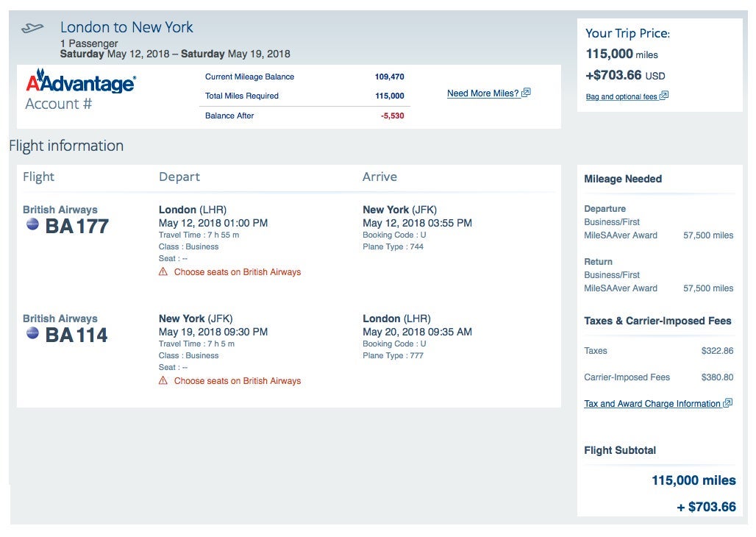
Task: Click the warning triangle on the BA177 flight
Action: click(x=163, y=272)
